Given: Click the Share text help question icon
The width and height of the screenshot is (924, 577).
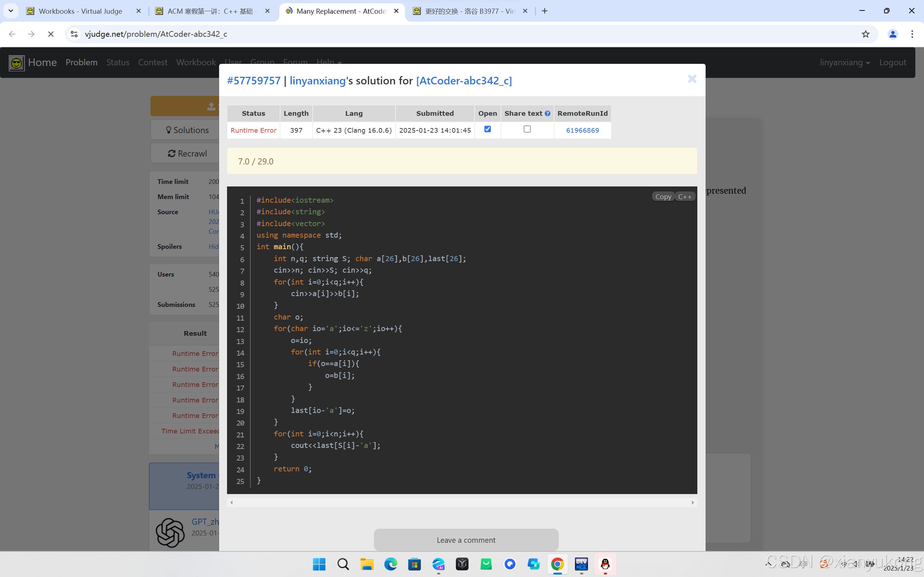Looking at the screenshot, I should click(548, 113).
